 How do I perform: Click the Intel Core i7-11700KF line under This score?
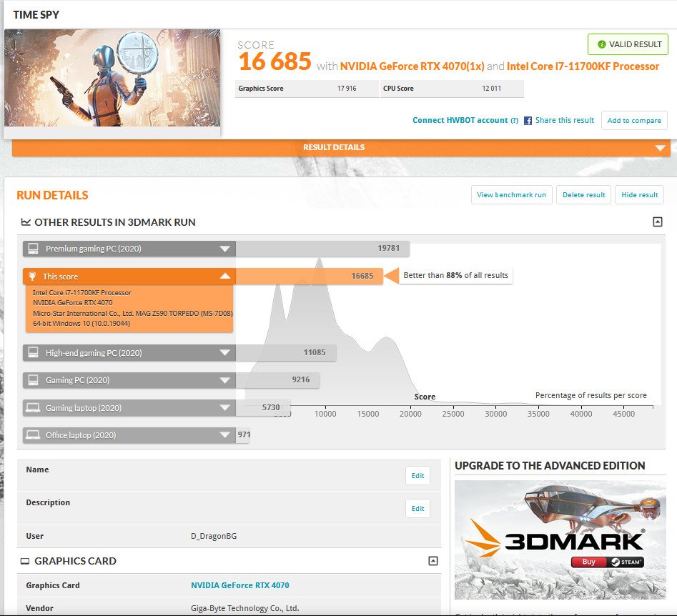click(82, 293)
